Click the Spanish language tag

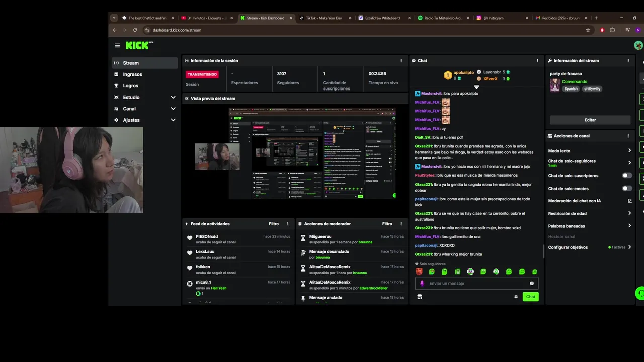click(x=571, y=89)
